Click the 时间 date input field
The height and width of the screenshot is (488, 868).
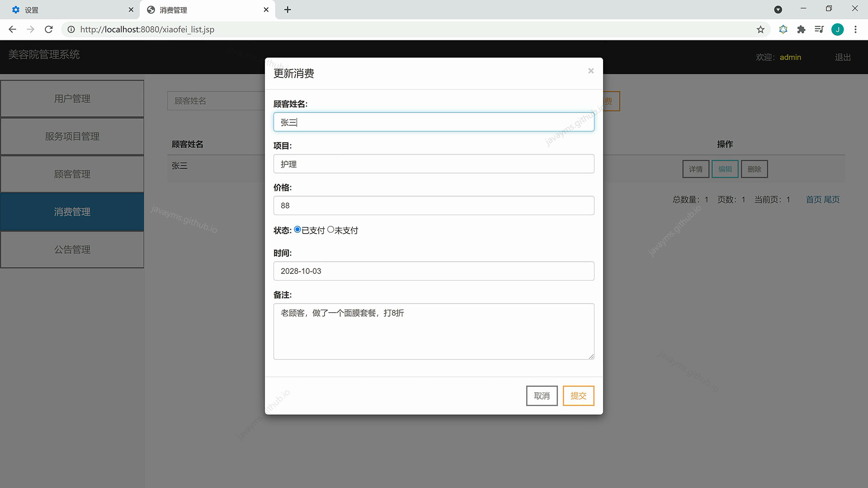434,271
